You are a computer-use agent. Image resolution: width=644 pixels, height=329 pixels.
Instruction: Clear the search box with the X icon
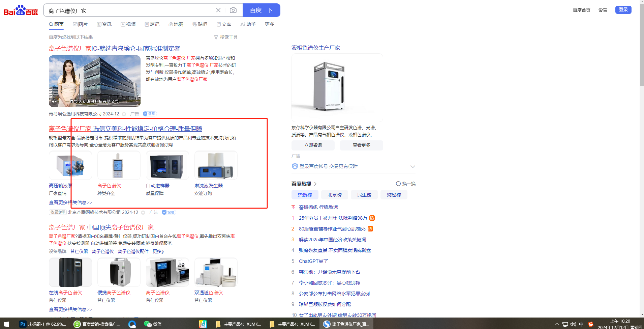[x=218, y=10]
